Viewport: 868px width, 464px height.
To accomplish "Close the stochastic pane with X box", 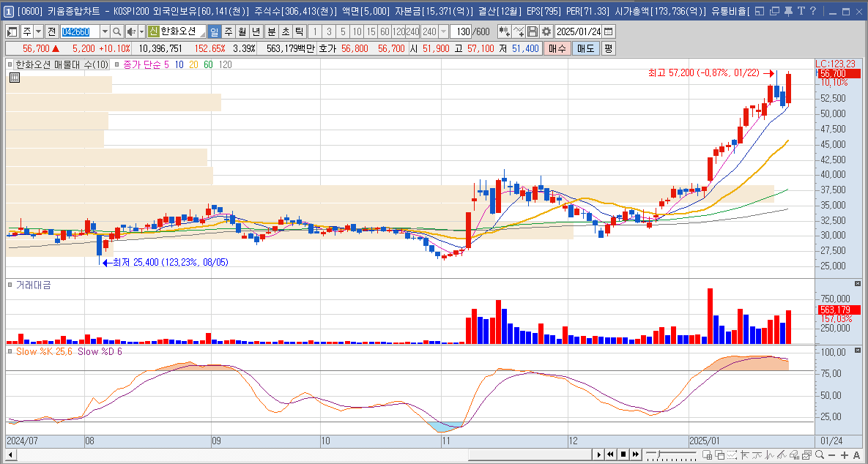I will 858,351.
